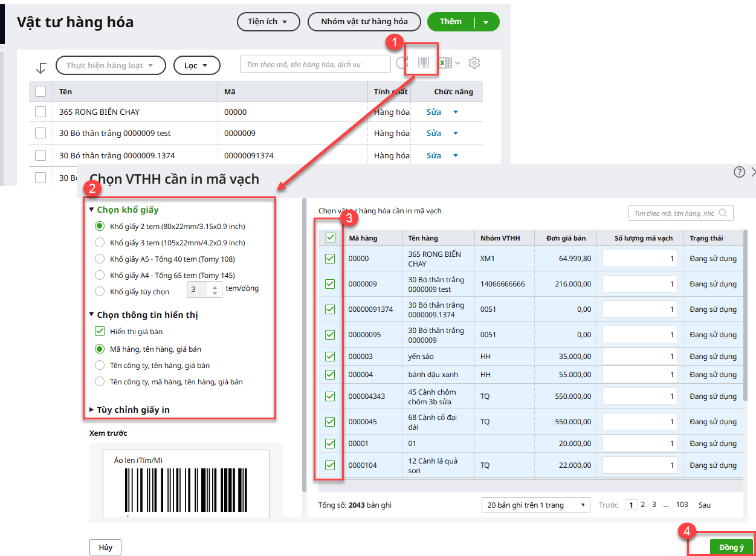Go to page 2 of results
756x556 pixels.
(643, 505)
